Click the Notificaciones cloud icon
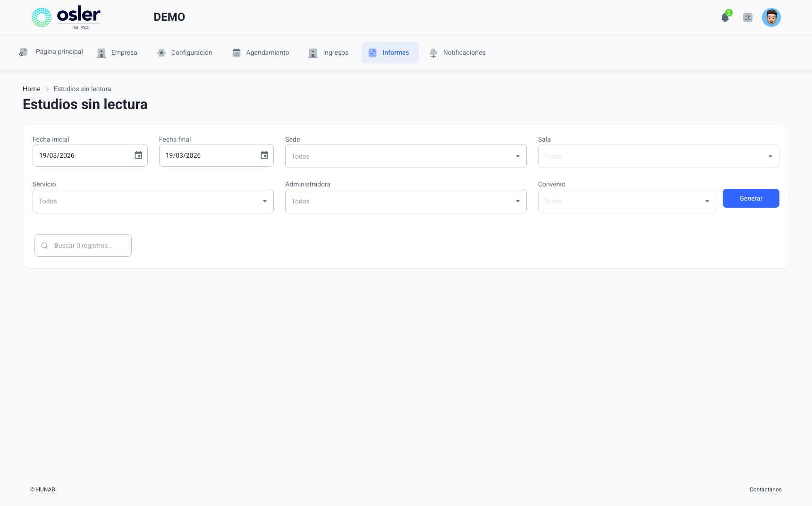The height and width of the screenshot is (506, 812). tap(433, 53)
